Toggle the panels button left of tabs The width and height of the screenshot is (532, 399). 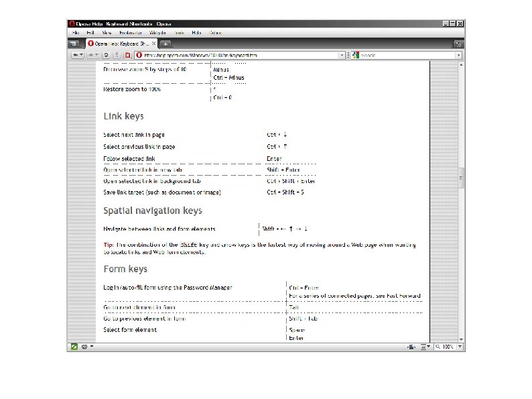click(74, 44)
